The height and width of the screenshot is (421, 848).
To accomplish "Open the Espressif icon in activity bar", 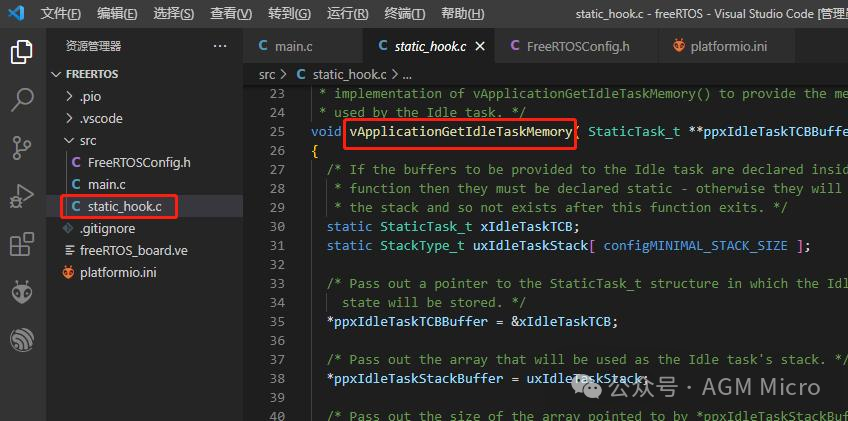I will (21, 340).
